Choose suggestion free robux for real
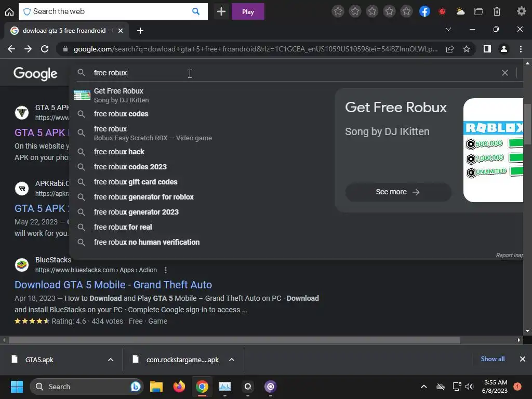532x399 pixels. point(123,227)
